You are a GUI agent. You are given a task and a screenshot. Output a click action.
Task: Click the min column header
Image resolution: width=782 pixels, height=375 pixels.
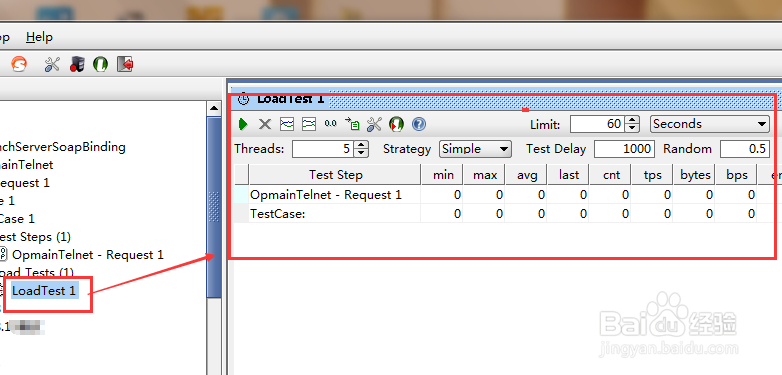pyautogui.click(x=442, y=175)
